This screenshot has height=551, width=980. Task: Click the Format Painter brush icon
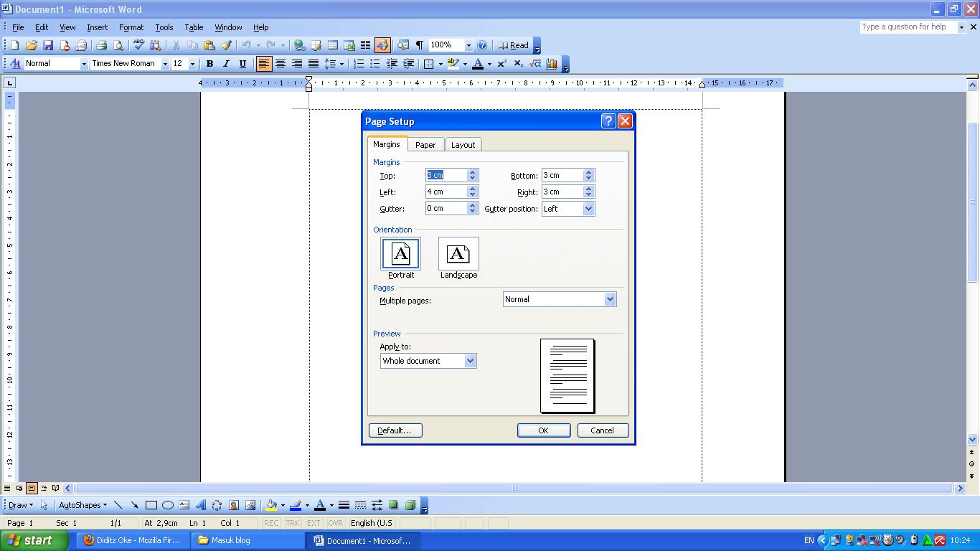coord(226,45)
